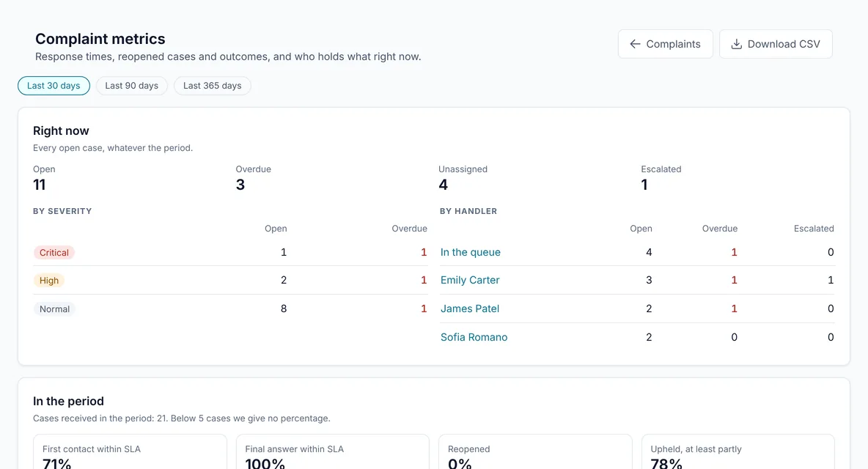Click the Open count of 11
This screenshot has height=469, width=868.
coord(40,185)
